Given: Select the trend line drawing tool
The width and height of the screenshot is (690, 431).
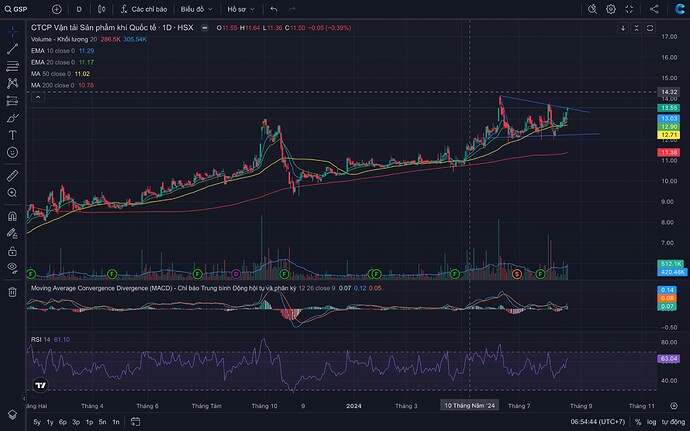Looking at the screenshot, I should [11, 47].
